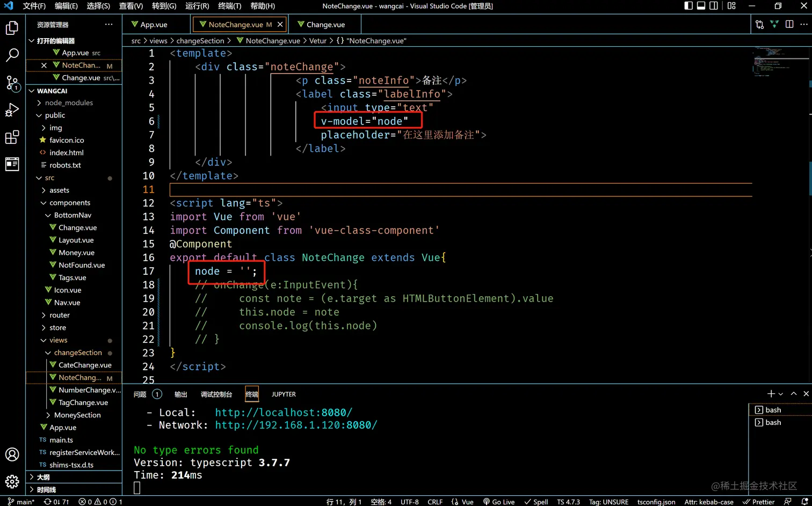Viewport: 812px width, 506px height.
Task: Maximize the panel with the up chevron
Action: click(x=794, y=394)
